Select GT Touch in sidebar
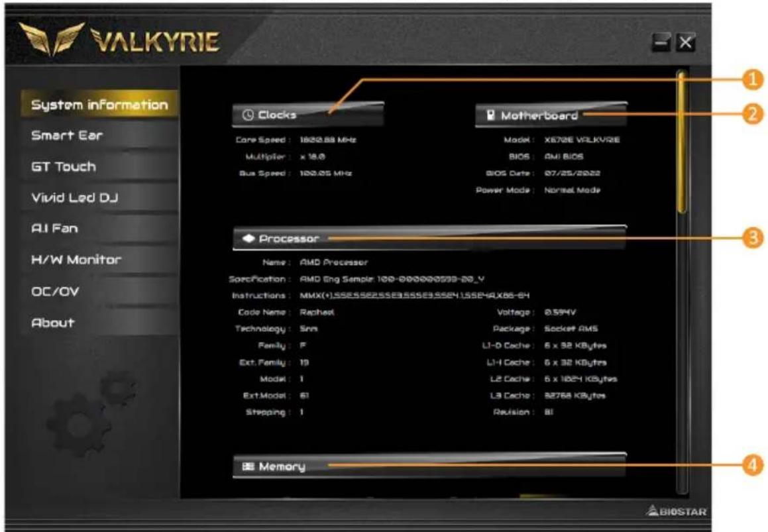 pyautogui.click(x=99, y=166)
